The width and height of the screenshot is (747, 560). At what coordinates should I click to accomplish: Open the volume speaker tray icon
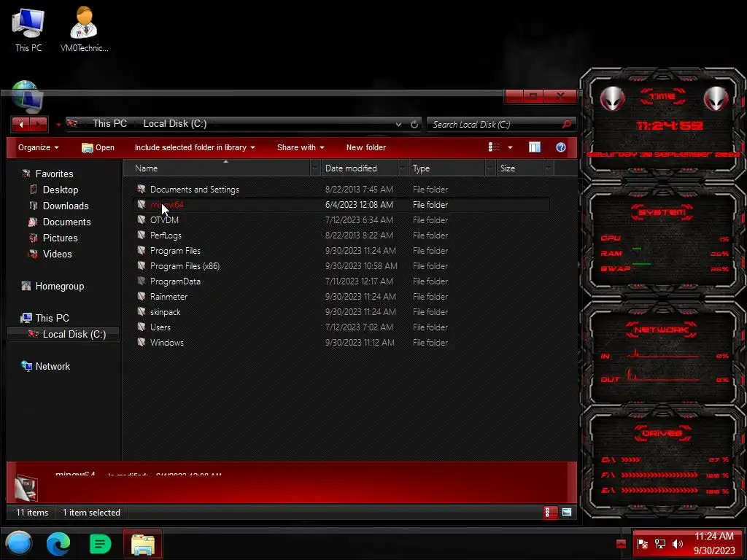[x=677, y=544]
